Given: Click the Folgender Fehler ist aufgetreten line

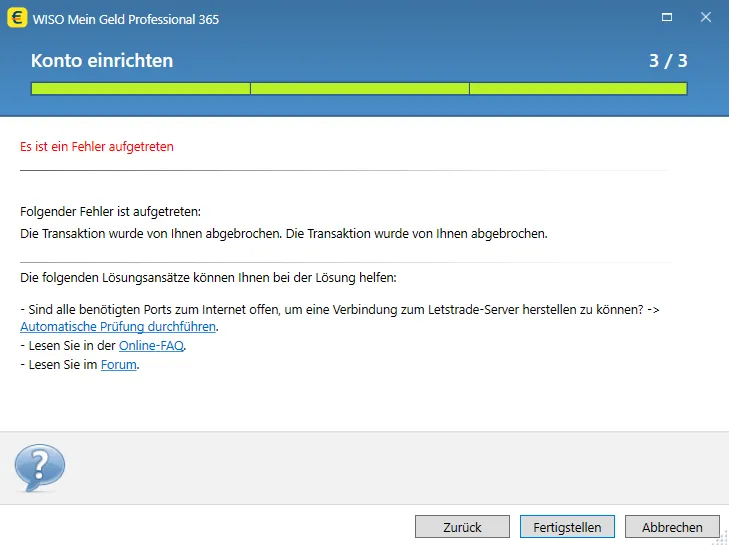Looking at the screenshot, I should click(x=110, y=212).
